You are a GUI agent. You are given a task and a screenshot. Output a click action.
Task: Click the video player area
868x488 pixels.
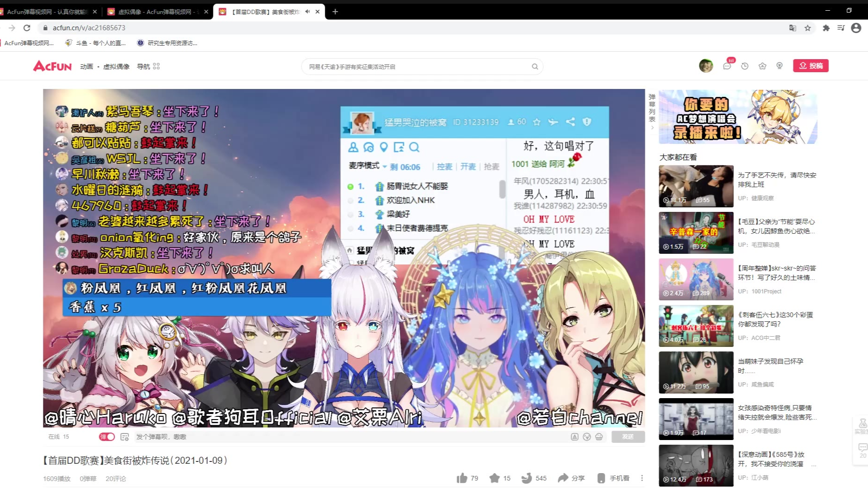pyautogui.click(x=344, y=258)
